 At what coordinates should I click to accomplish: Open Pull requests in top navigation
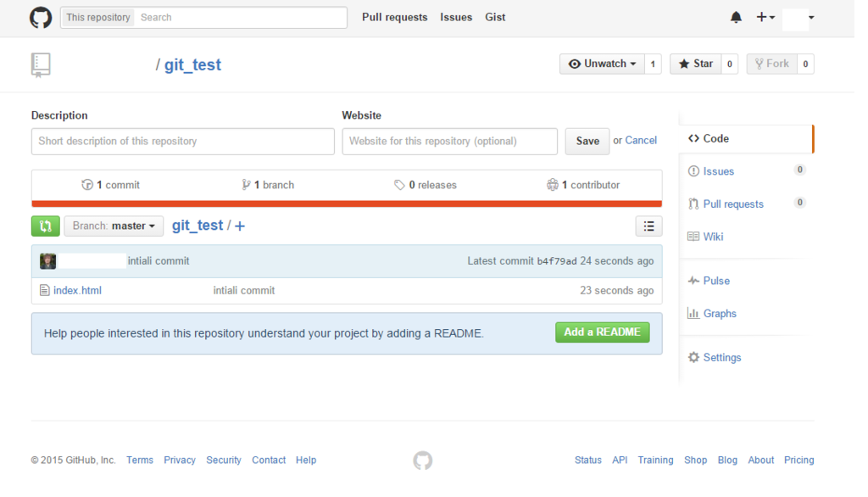coord(394,17)
